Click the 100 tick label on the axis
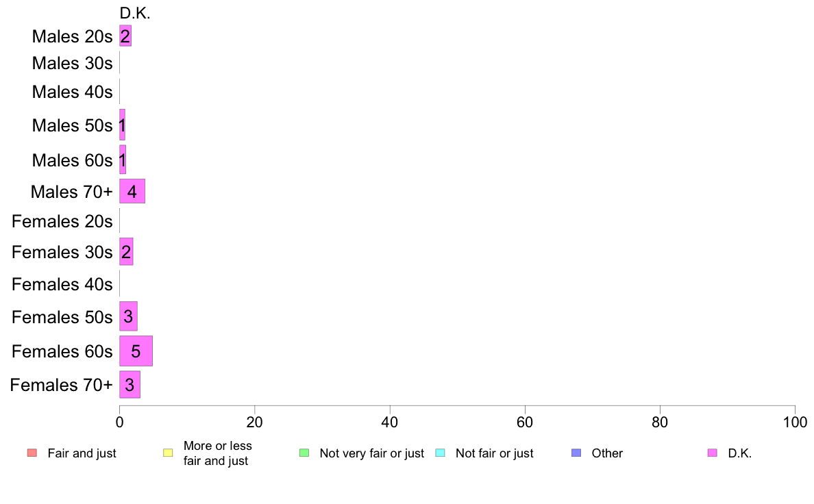The width and height of the screenshot is (814, 504). click(794, 423)
